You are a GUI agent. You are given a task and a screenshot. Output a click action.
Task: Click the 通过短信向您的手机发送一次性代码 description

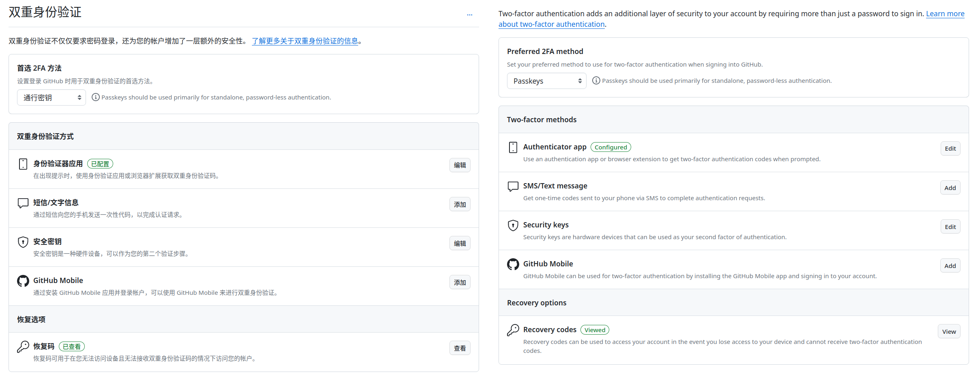[x=109, y=215]
